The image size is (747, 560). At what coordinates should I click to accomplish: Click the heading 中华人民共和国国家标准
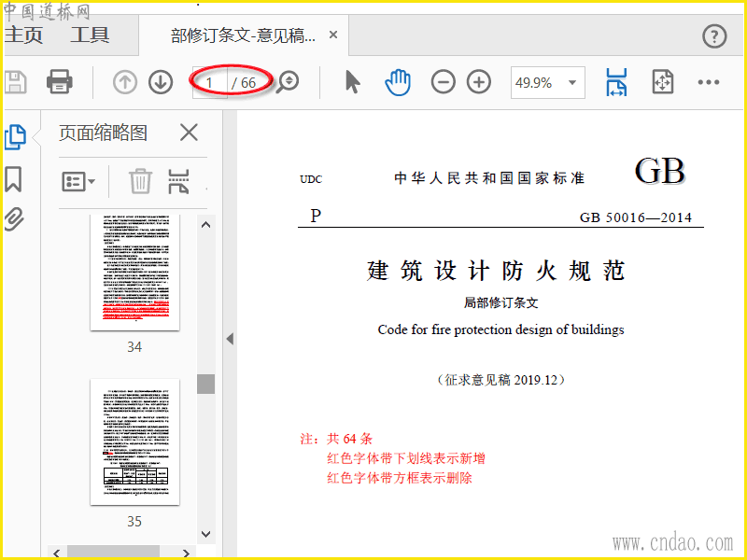pos(489,178)
